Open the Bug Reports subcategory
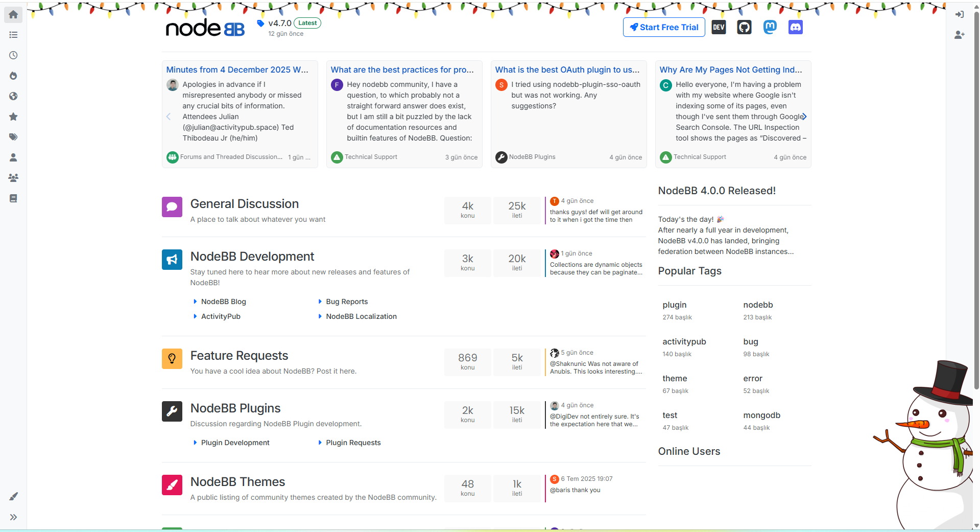Viewport: 980px width, 532px height. coord(346,302)
